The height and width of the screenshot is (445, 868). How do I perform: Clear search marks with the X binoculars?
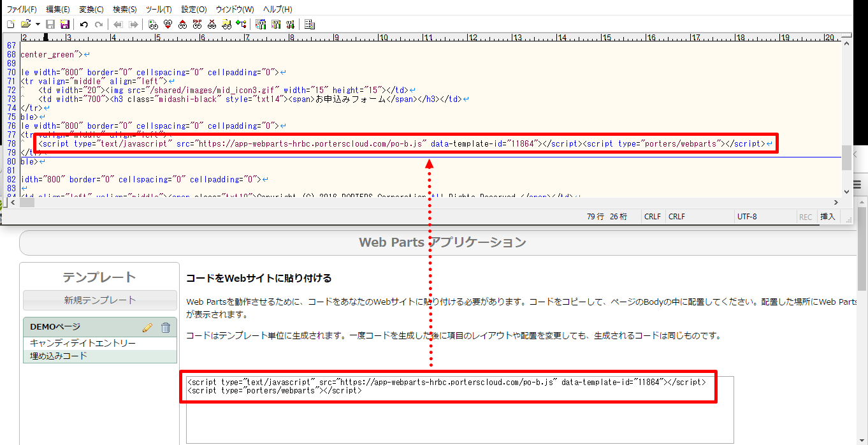tap(212, 24)
